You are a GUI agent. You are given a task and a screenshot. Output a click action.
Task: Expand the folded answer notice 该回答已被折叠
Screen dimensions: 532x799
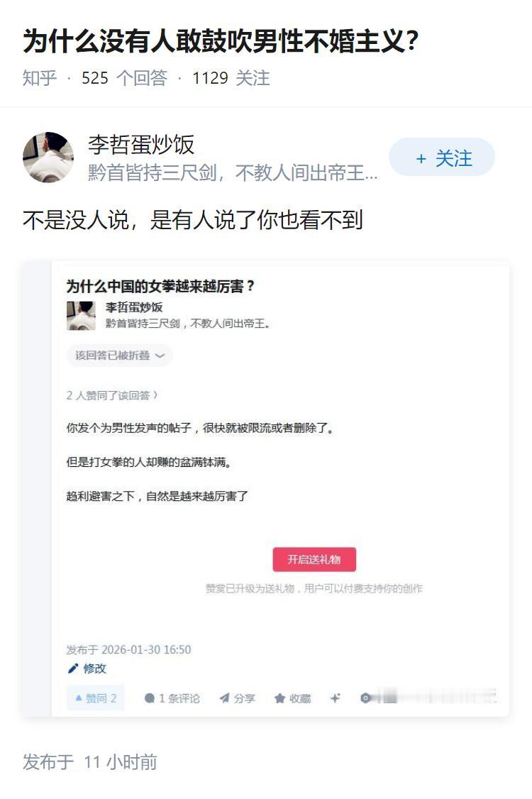119,356
